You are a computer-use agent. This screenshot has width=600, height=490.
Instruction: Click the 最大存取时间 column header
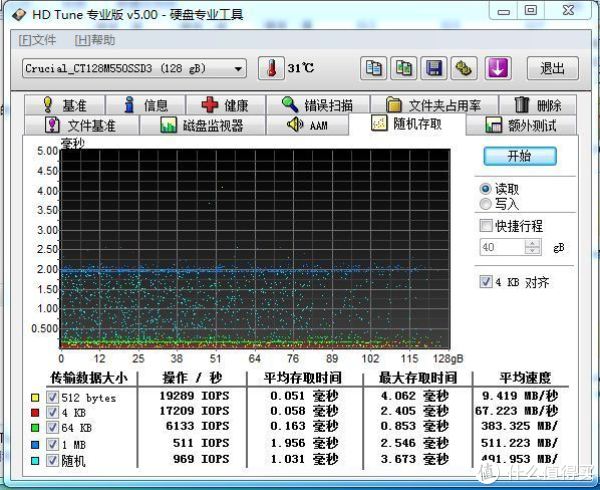tap(418, 378)
